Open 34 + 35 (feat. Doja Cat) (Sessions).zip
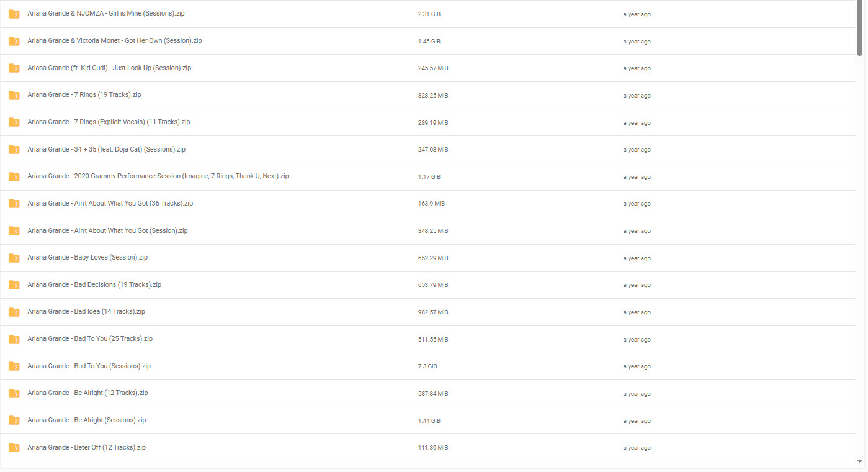This screenshot has height=472, width=868. (x=107, y=149)
